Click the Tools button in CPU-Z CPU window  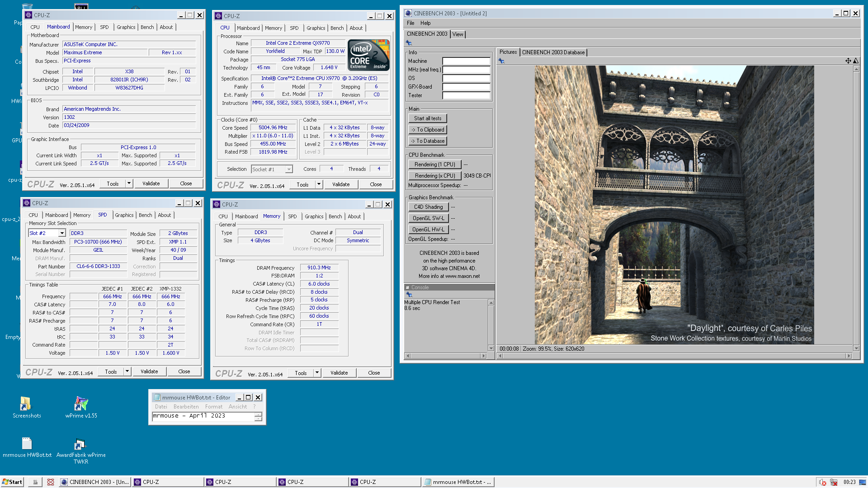coord(302,184)
